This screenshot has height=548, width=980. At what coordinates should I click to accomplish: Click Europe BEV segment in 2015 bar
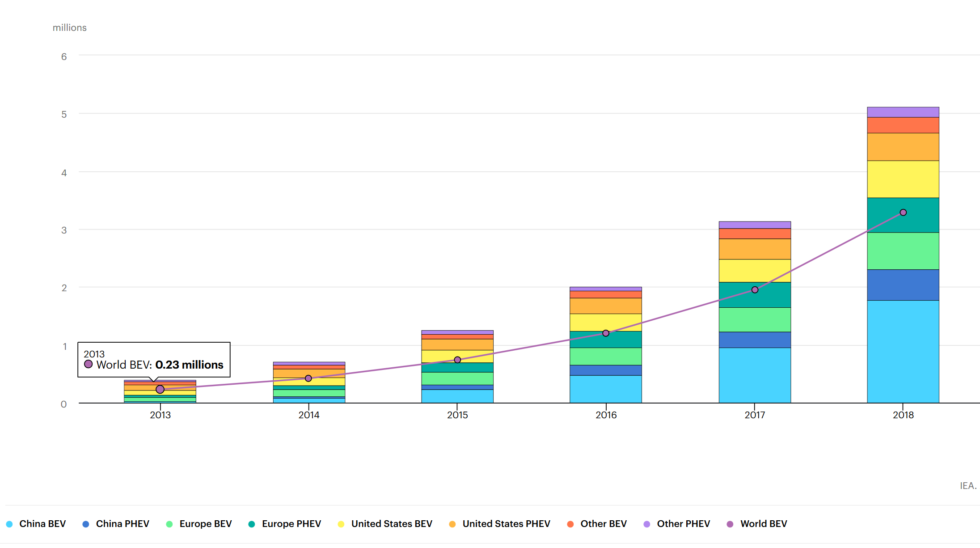click(457, 378)
